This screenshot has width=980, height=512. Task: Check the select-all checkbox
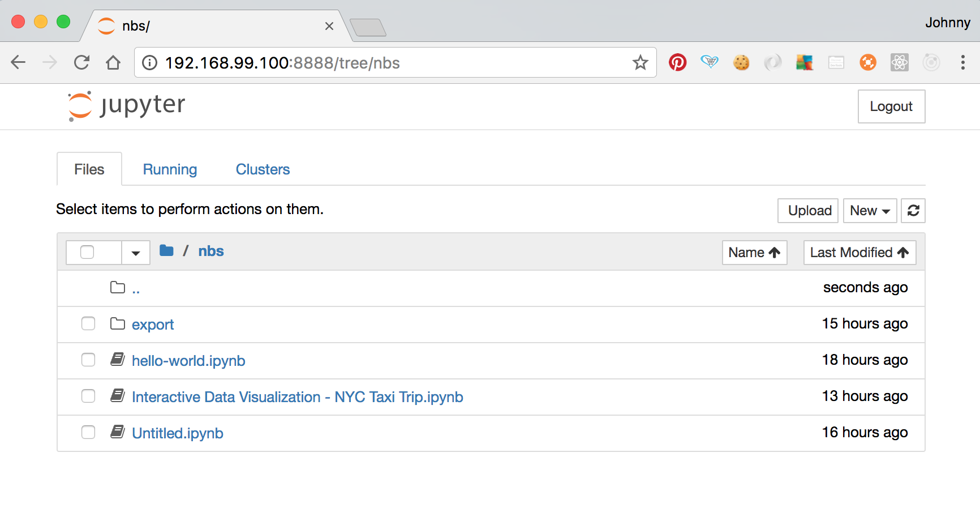[x=87, y=252]
